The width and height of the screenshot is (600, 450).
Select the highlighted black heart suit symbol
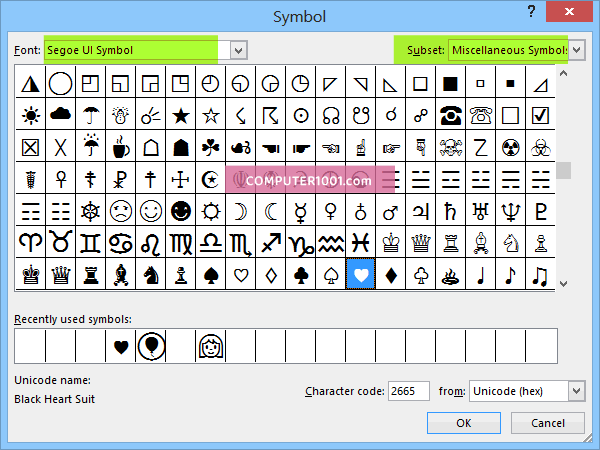(360, 275)
